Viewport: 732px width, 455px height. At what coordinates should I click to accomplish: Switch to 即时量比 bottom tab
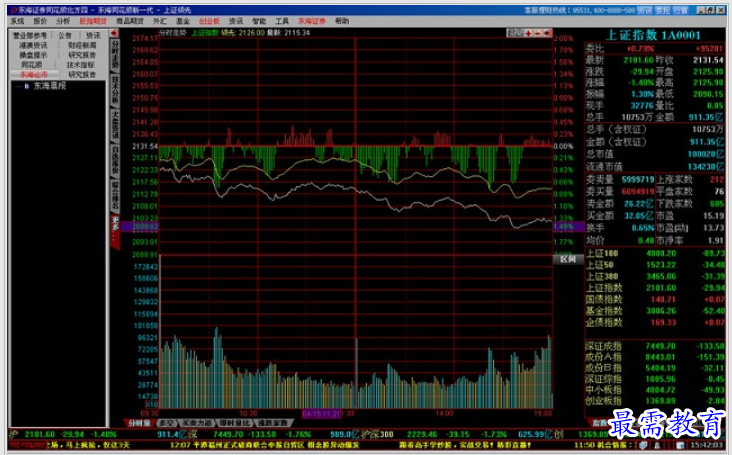point(235,423)
